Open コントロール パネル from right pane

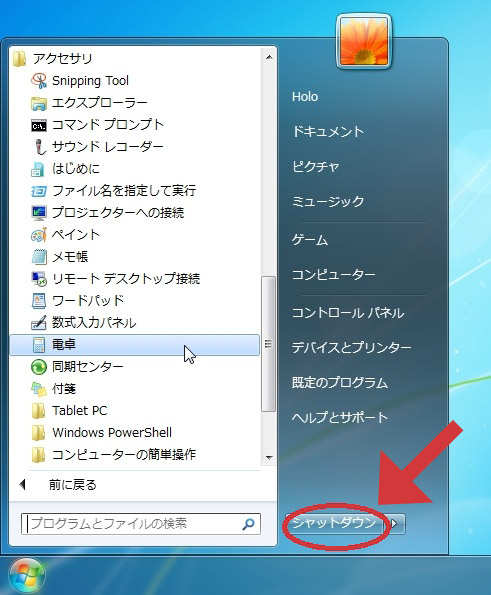tap(348, 313)
